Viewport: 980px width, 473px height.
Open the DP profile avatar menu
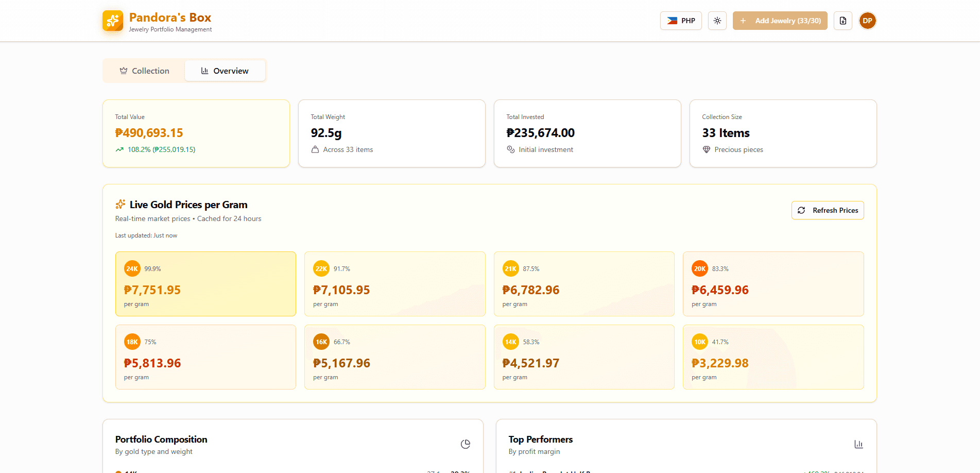pyautogui.click(x=867, y=21)
